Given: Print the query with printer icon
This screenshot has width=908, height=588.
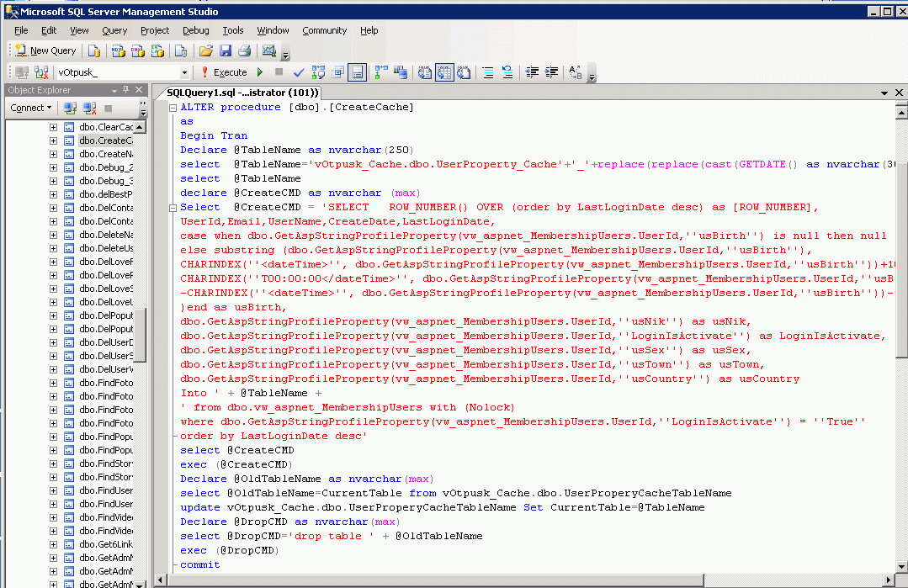Looking at the screenshot, I should coord(244,51).
